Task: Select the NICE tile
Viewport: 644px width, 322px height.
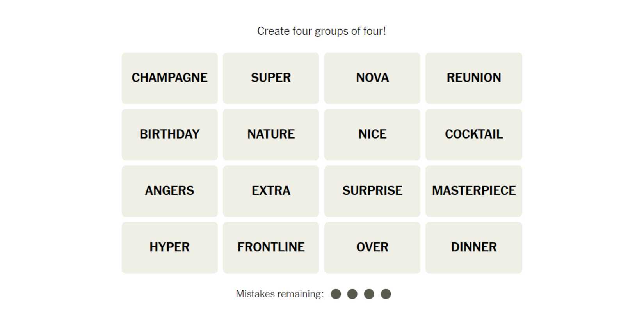Action: [x=372, y=135]
